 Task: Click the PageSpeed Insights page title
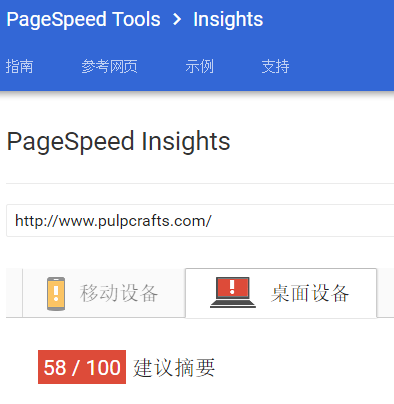[x=118, y=142]
